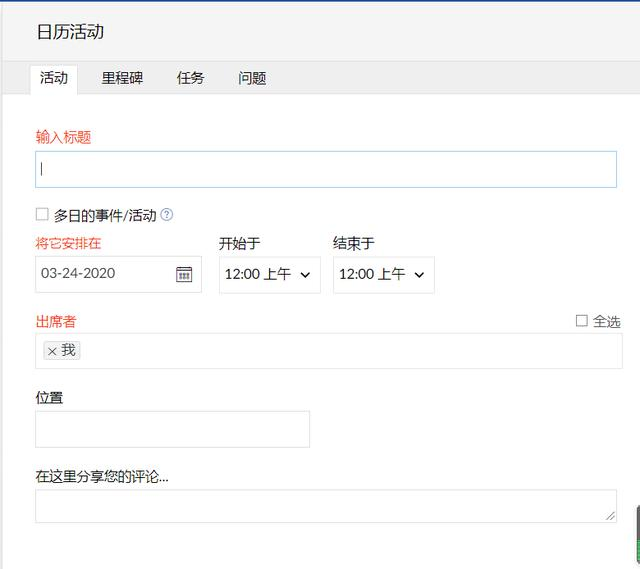Switch to the 里程碑 tab
This screenshot has height=569, width=640.
(122, 78)
